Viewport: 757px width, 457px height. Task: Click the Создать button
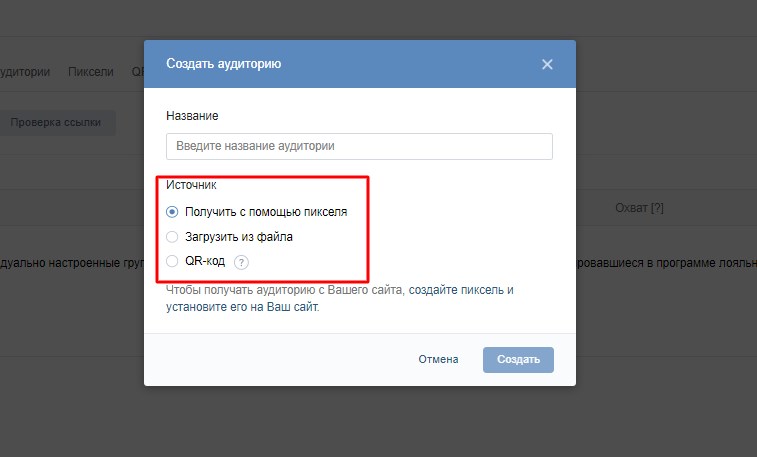tap(518, 360)
